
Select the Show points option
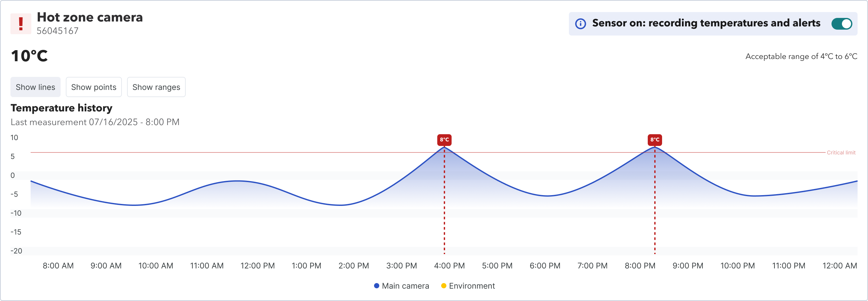click(94, 87)
